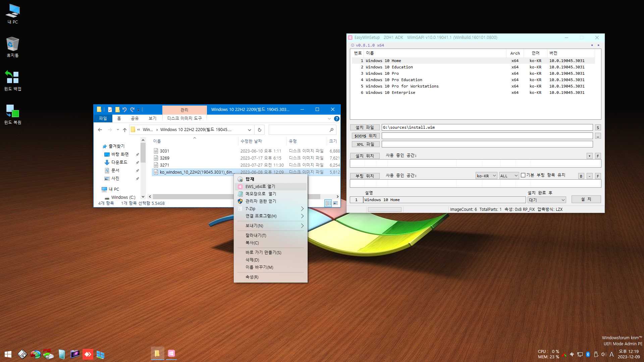Open the 디스크 이미지 도구 ribbon tab

tap(184, 118)
